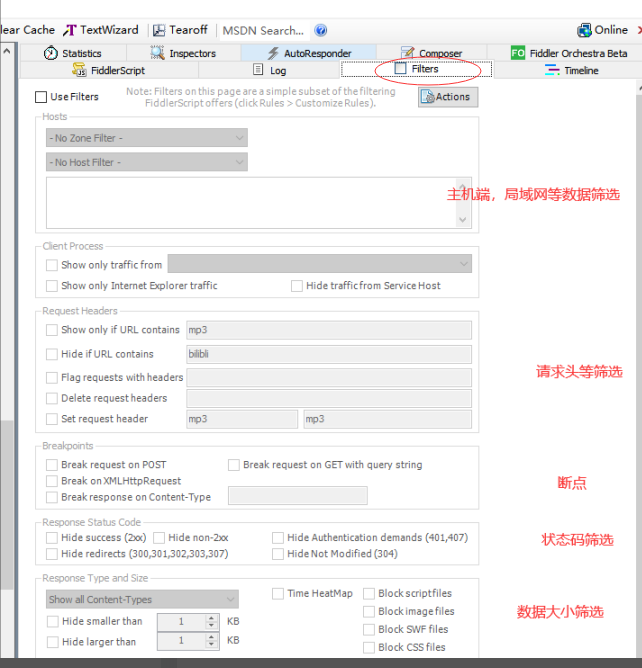Screen dimensions: 642x668
Task: Check Delete request headers
Action: [52, 398]
